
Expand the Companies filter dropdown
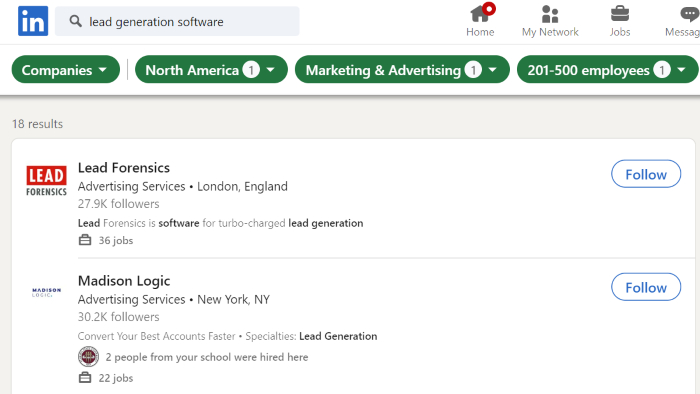pos(66,70)
